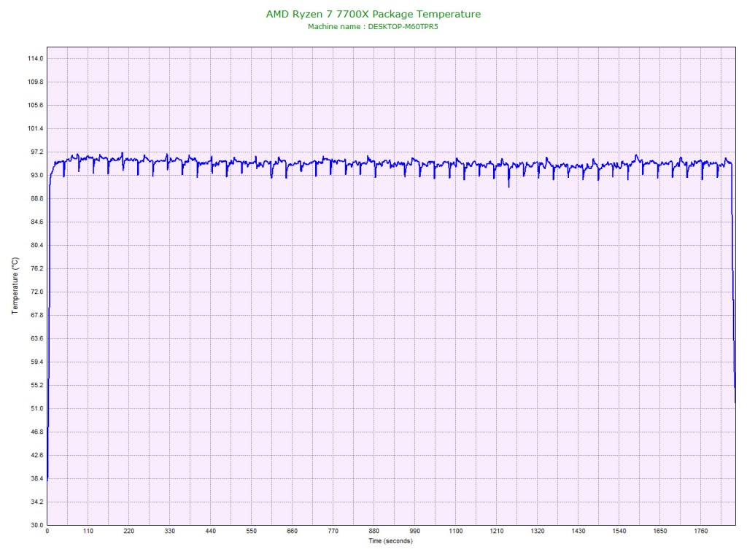Viewport: 747px width, 560px height.
Task: Select the 97.2 temperature axis label
Action: pos(35,152)
